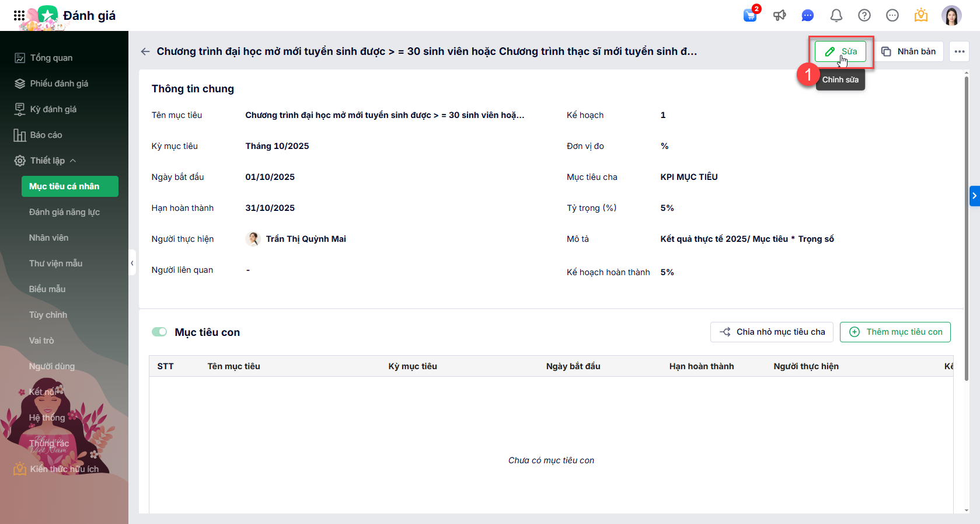Image resolution: width=980 pixels, height=524 pixels.
Task: Open the shopping cart notifications icon
Action: [750, 16]
